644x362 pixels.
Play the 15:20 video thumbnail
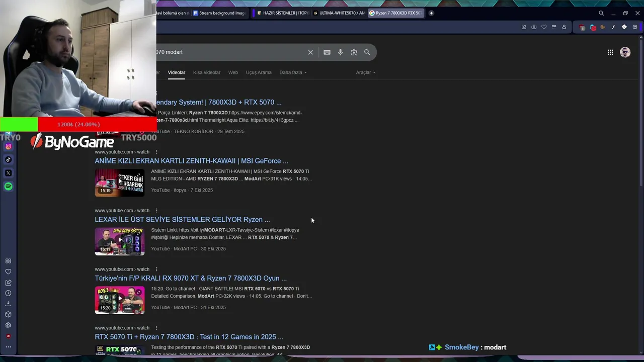coord(120,300)
